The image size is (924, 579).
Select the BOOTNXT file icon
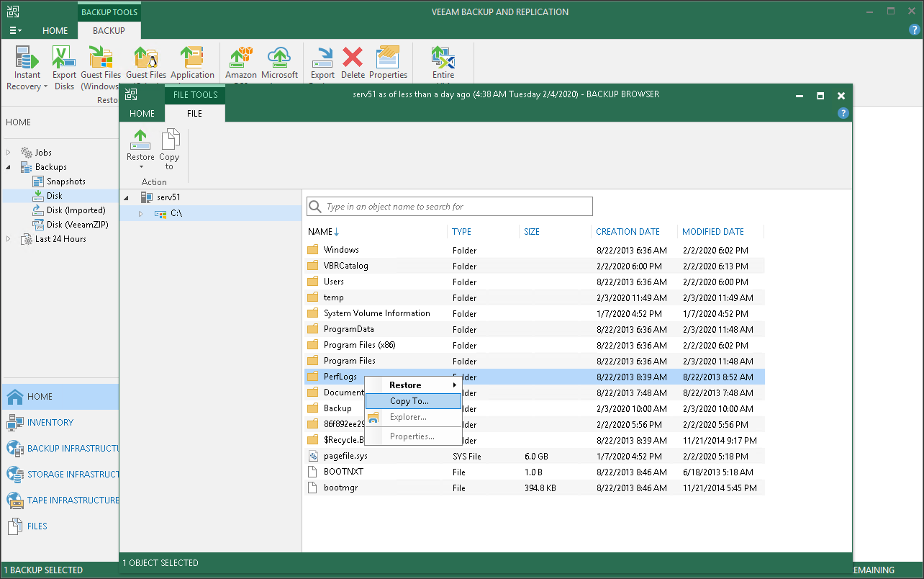pyautogui.click(x=312, y=472)
